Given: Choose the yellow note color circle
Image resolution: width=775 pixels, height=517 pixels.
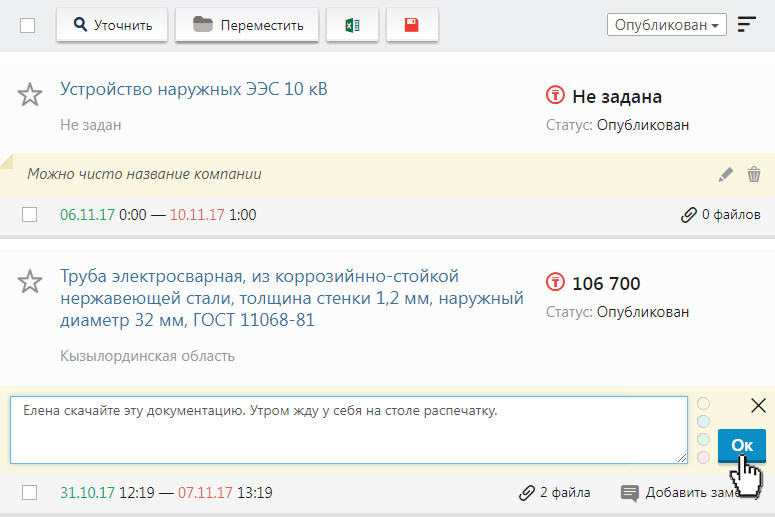Looking at the screenshot, I should 703,404.
